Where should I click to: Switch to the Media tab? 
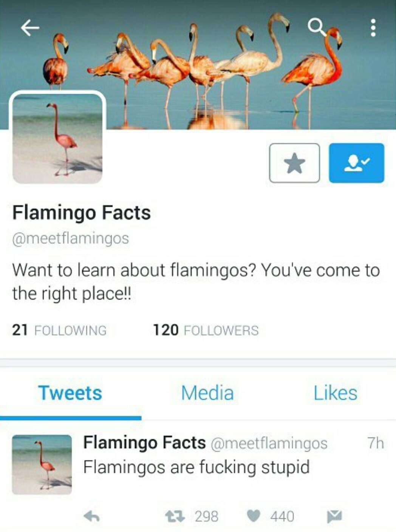(207, 393)
